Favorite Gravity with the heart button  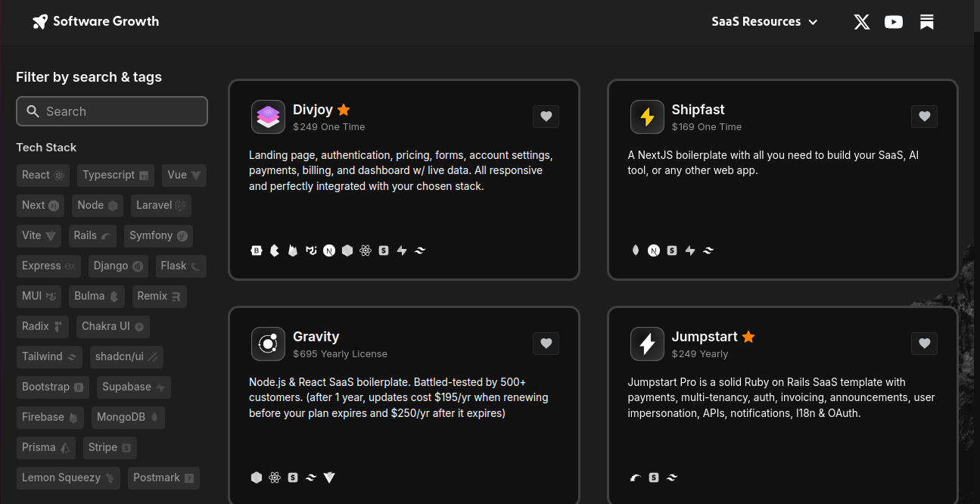point(546,344)
